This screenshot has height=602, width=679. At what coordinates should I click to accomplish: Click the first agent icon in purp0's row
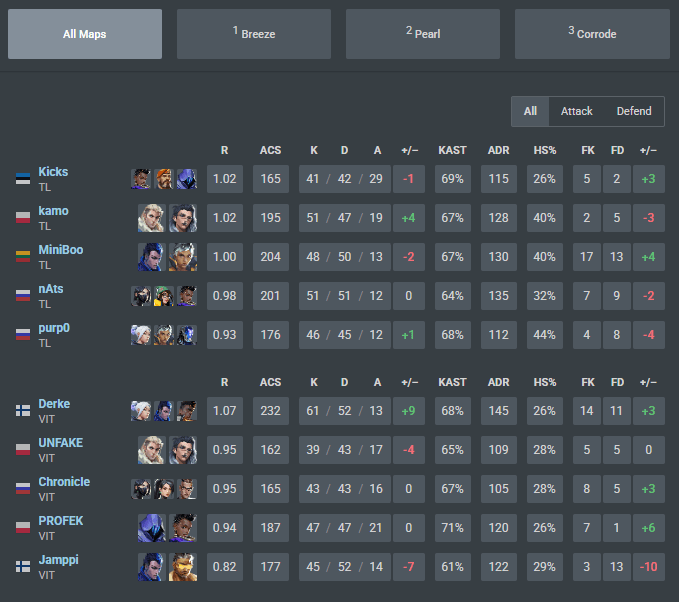[x=141, y=335]
